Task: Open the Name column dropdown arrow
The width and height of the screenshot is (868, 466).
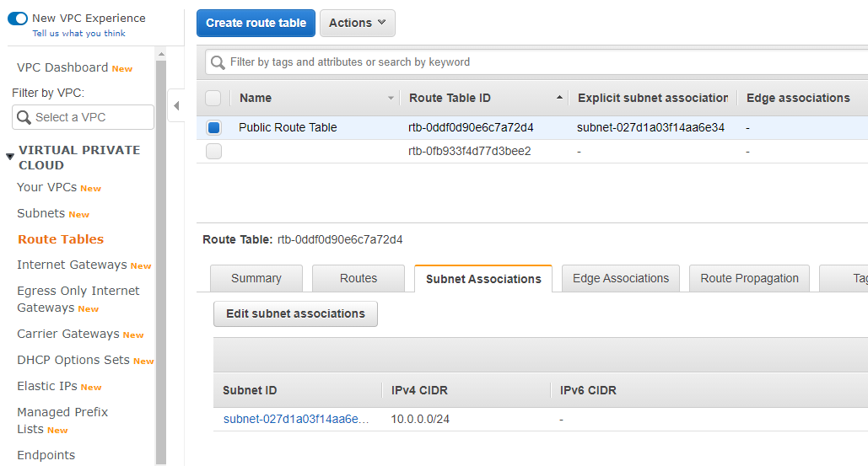Action: pyautogui.click(x=391, y=98)
